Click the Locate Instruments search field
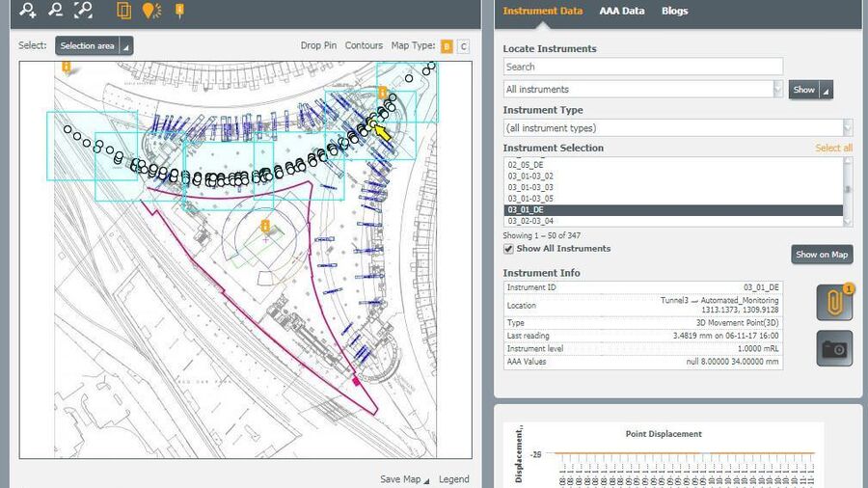The height and width of the screenshot is (488, 868). pyautogui.click(x=642, y=67)
